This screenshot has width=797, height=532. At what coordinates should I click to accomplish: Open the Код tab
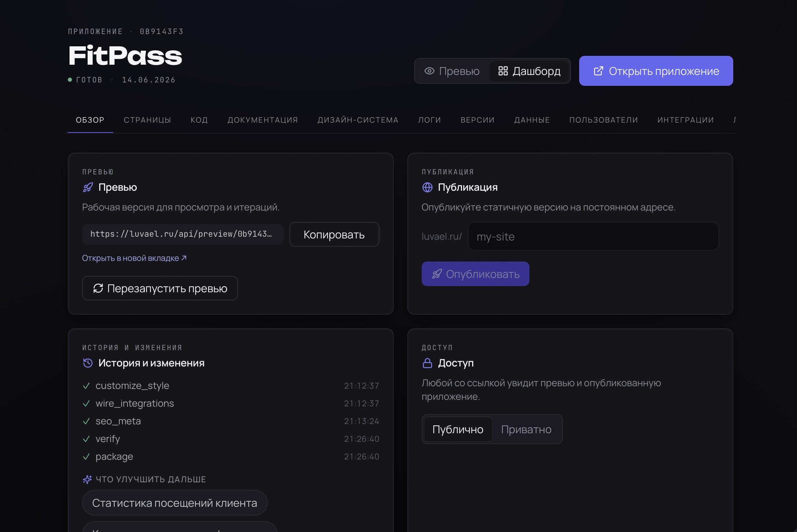coord(199,120)
